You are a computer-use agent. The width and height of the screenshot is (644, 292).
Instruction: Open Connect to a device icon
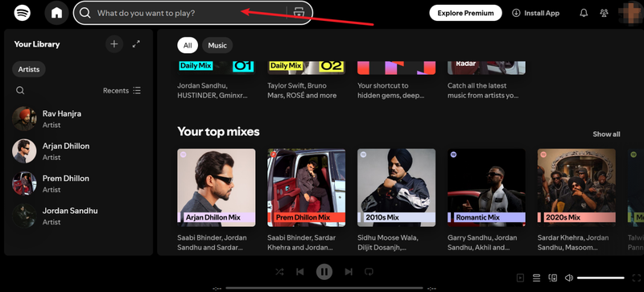point(553,278)
